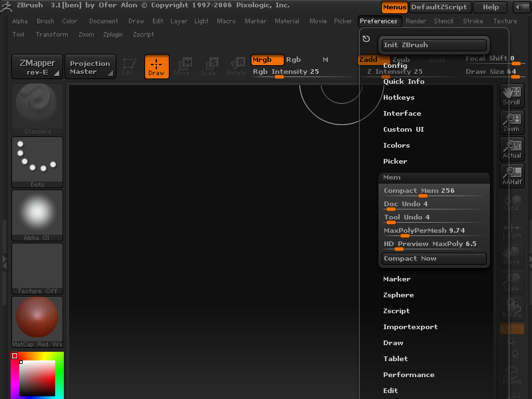The width and height of the screenshot is (532, 399).
Task: Expand the Hotkeys section
Action: pyautogui.click(x=399, y=97)
